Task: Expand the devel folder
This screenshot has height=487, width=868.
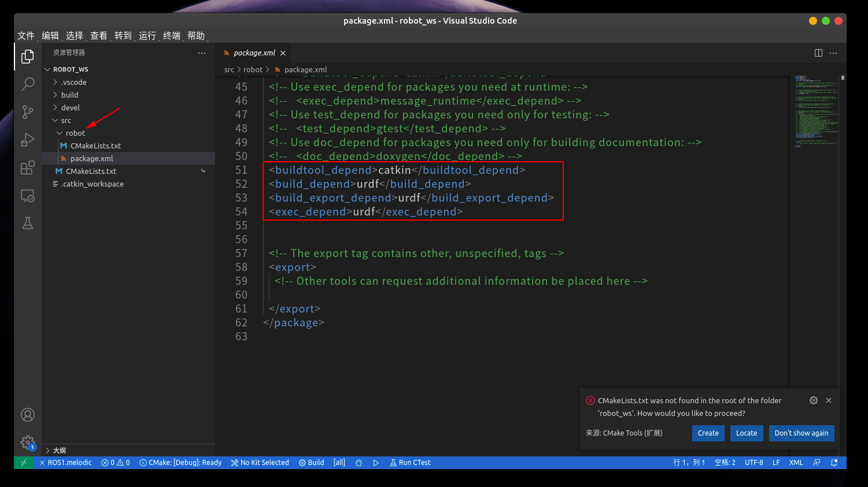Action: 128,107
